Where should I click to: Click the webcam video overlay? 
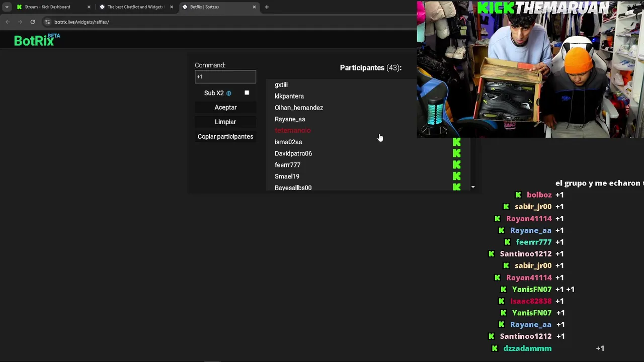[530, 69]
